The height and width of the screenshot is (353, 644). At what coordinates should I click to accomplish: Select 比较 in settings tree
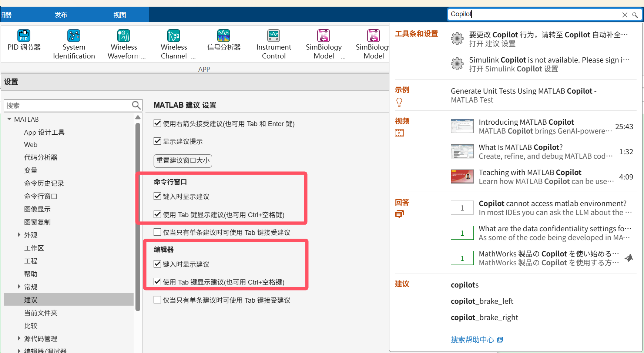[x=31, y=326]
